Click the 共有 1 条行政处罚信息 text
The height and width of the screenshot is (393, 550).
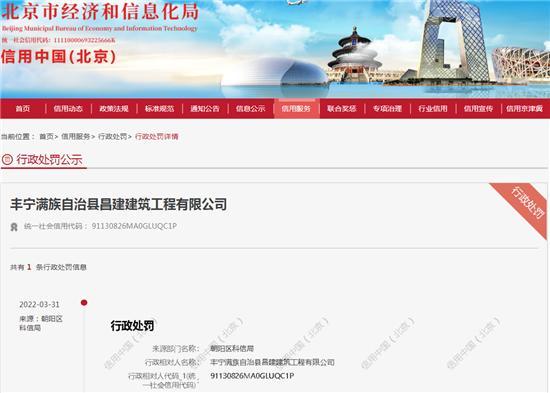pyautogui.click(x=48, y=267)
